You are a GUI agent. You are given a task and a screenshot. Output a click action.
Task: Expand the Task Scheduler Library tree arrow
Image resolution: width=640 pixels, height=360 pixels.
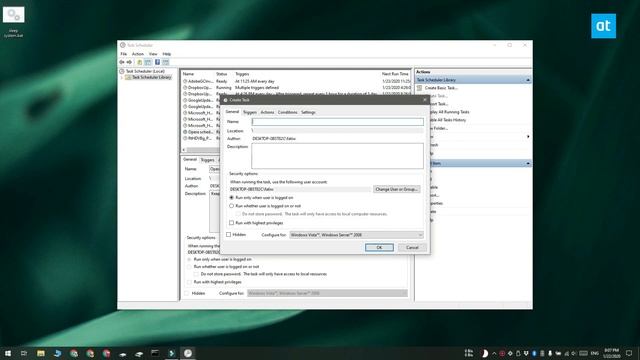pyautogui.click(x=122, y=77)
